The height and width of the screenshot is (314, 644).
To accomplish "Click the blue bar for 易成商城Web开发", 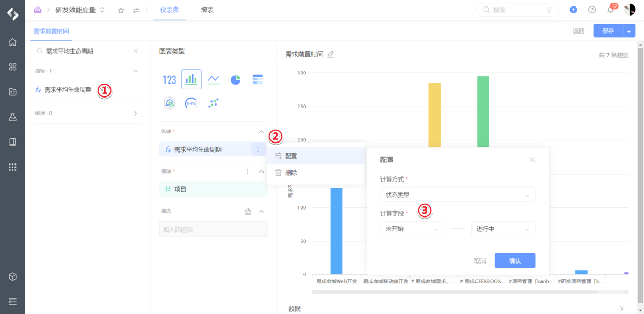I will [336, 231].
